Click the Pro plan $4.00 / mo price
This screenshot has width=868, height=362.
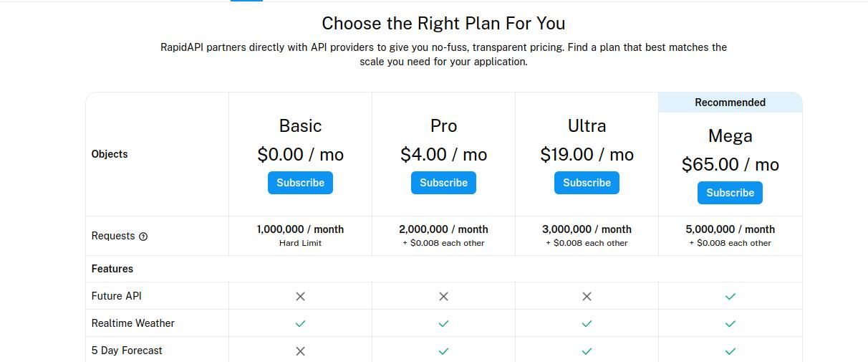443,154
